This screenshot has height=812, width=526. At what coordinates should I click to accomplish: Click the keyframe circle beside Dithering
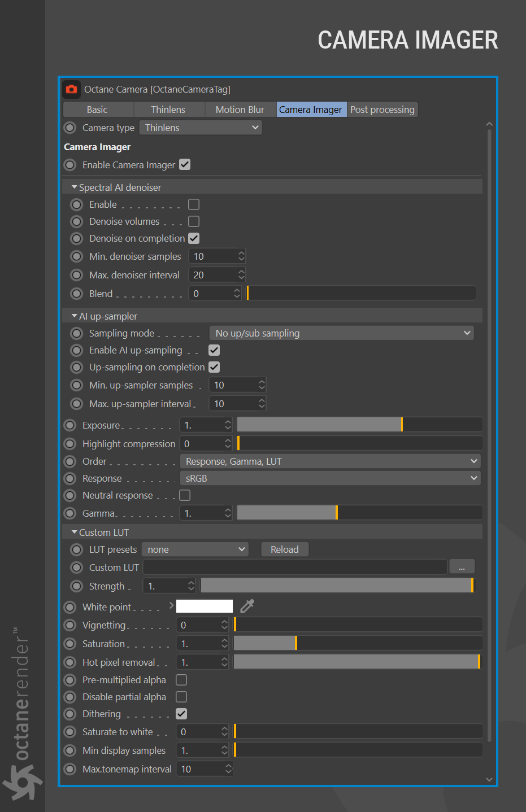70,714
